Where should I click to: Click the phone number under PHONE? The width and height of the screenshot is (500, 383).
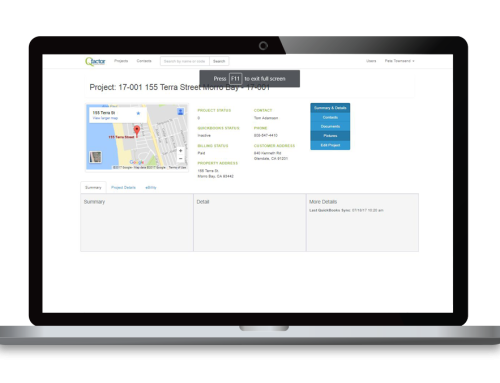[266, 135]
